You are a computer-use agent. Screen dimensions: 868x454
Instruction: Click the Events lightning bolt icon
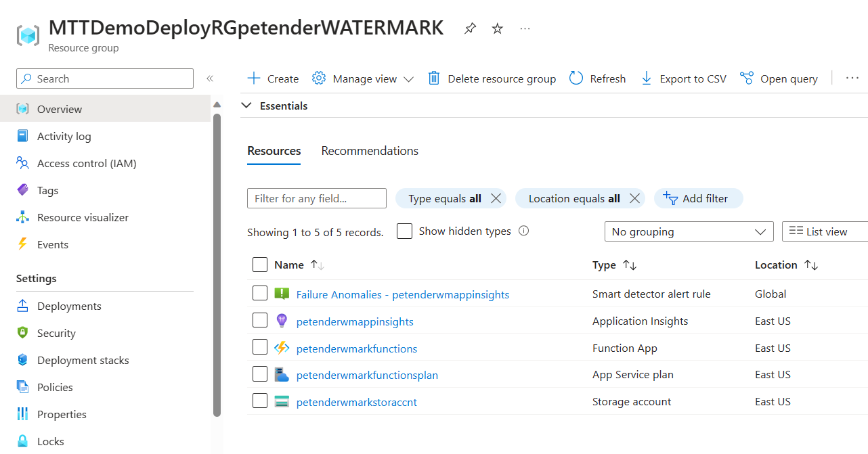pyautogui.click(x=23, y=244)
